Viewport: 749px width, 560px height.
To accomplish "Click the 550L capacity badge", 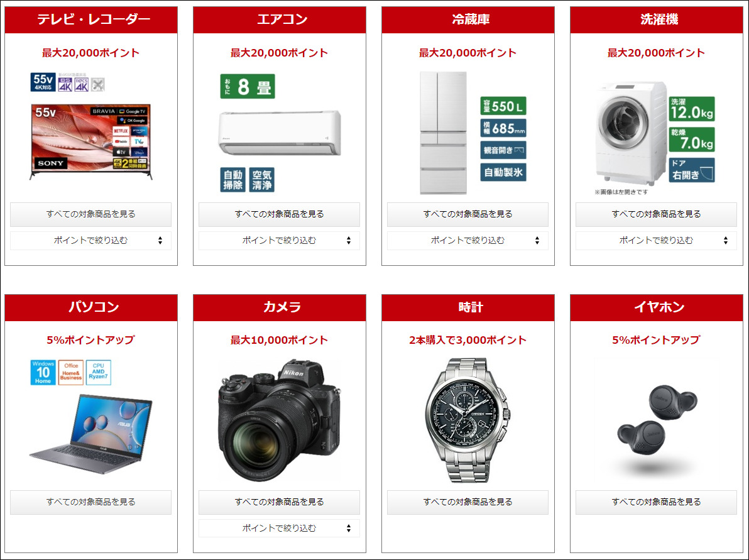I will coord(503,106).
